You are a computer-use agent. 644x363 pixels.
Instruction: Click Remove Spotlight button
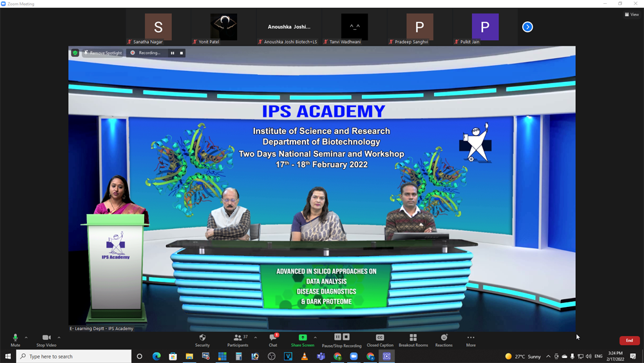pyautogui.click(x=103, y=53)
